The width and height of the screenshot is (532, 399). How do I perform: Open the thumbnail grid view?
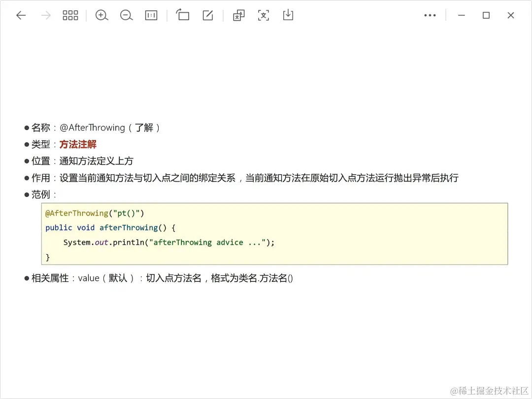[x=70, y=15]
